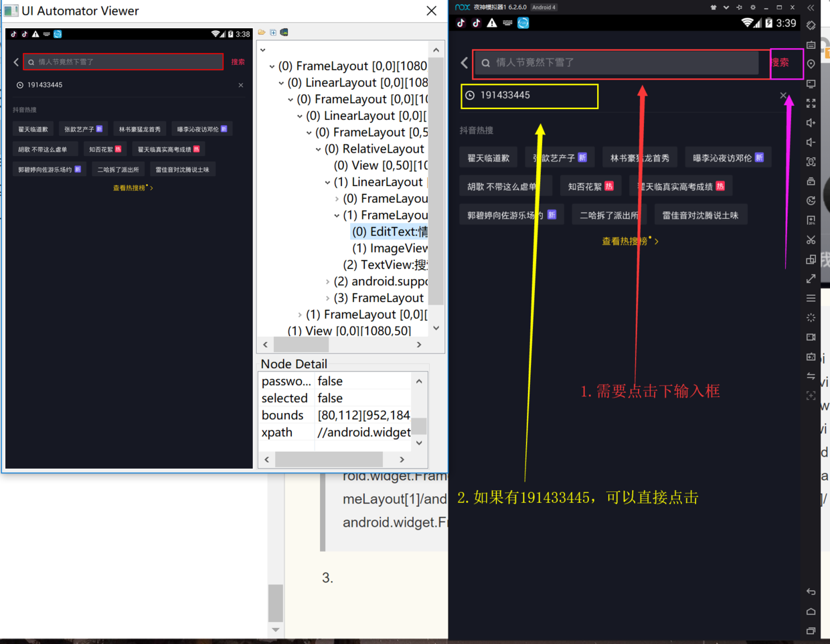This screenshot has height=644, width=830.
Task: Collapse the (1) LinearLayout tree node
Action: coord(327,182)
